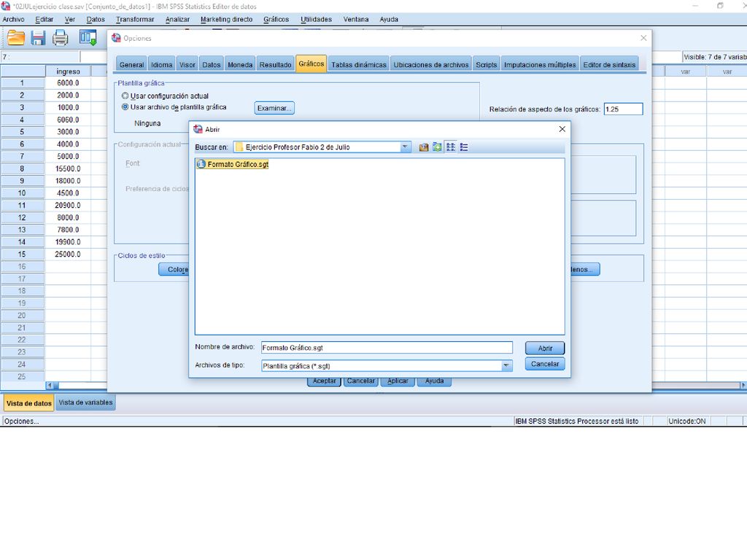Viewport: 747px width, 560px height.
Task: Click Cancelar in the Abrir dialog
Action: pos(545,364)
